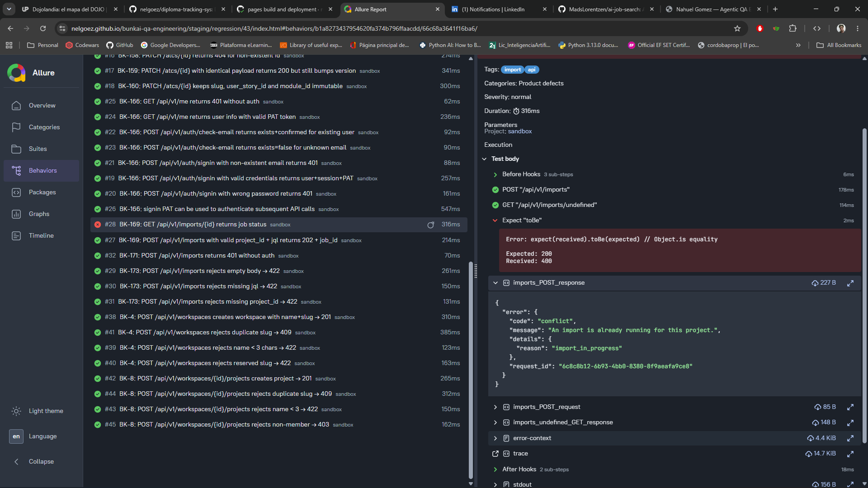Expand the Before Hooks sub-steps

click(x=495, y=174)
